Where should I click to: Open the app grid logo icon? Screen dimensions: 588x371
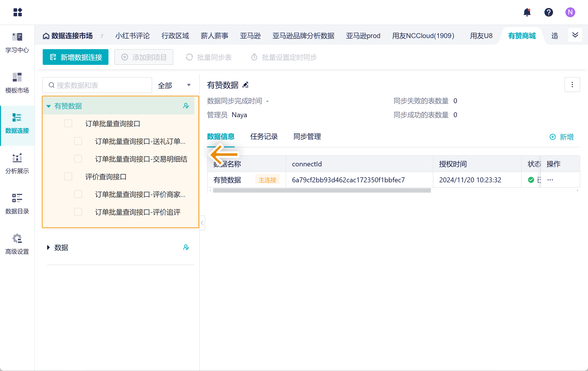tap(18, 12)
